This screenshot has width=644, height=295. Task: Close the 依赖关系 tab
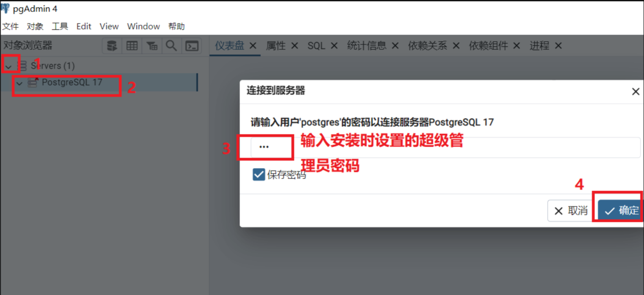[x=456, y=46]
